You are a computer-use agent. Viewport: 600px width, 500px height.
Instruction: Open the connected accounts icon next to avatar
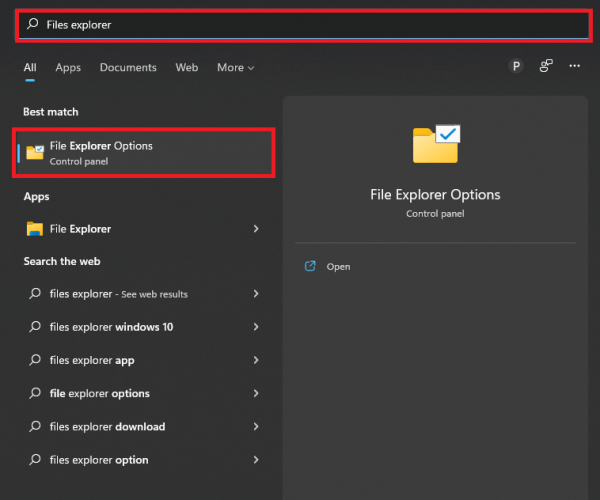(546, 67)
